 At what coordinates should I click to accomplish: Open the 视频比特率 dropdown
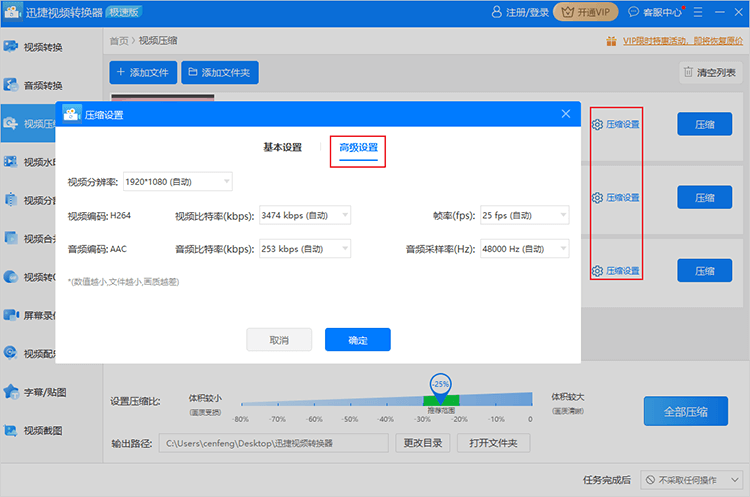point(305,215)
